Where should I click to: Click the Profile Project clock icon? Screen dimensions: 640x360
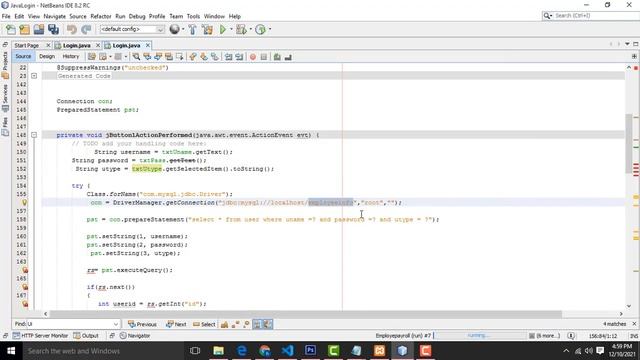click(x=260, y=29)
